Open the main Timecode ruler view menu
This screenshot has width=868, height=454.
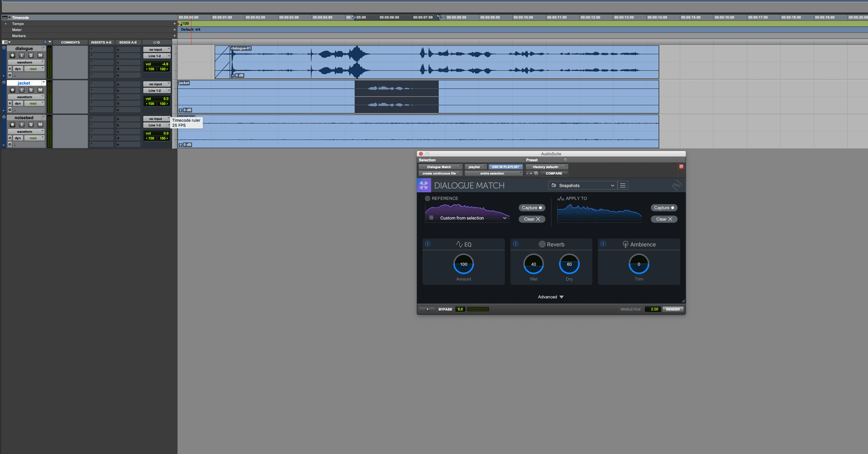point(6,17)
